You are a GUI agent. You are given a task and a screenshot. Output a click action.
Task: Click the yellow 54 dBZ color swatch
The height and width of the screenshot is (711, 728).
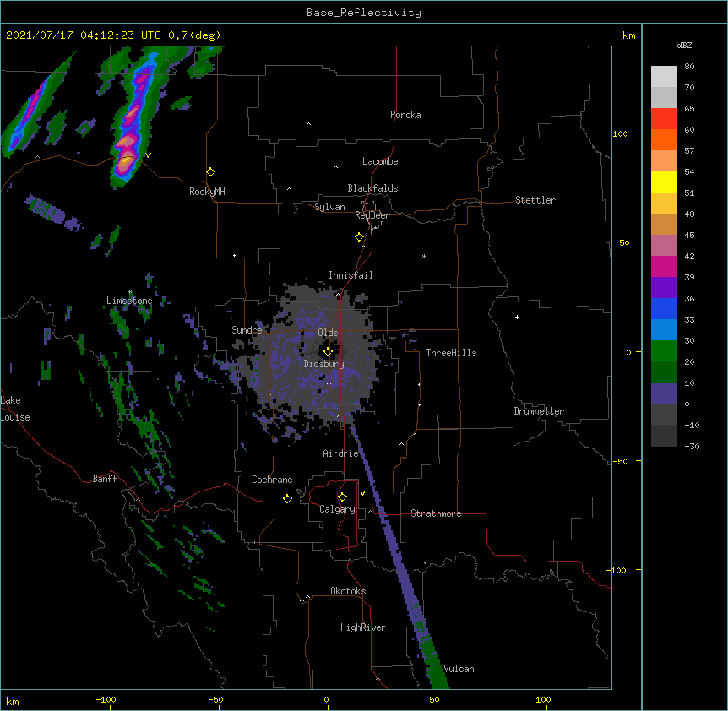click(x=664, y=182)
